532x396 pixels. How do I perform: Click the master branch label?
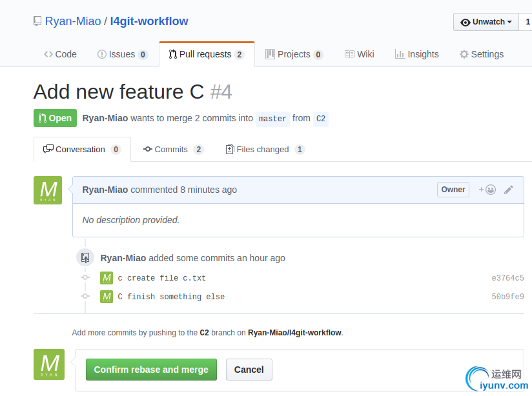(272, 119)
